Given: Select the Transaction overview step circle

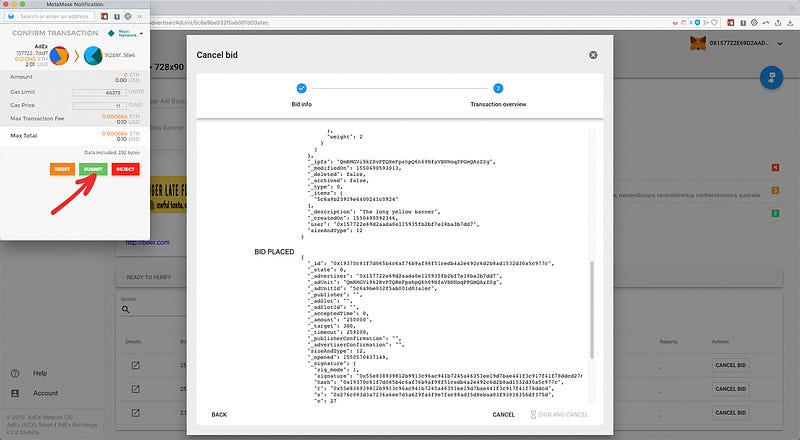Looking at the screenshot, I should [x=498, y=88].
